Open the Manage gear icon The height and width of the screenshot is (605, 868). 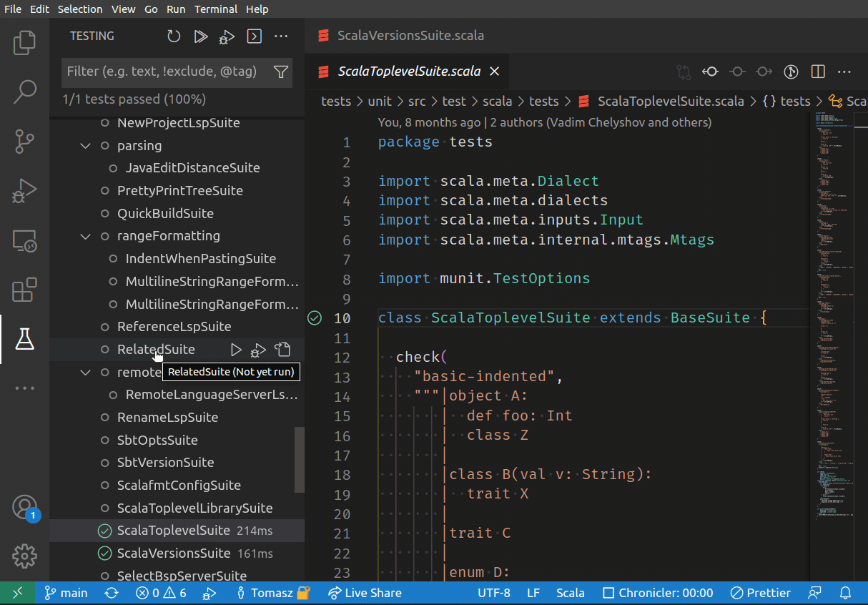[24, 556]
